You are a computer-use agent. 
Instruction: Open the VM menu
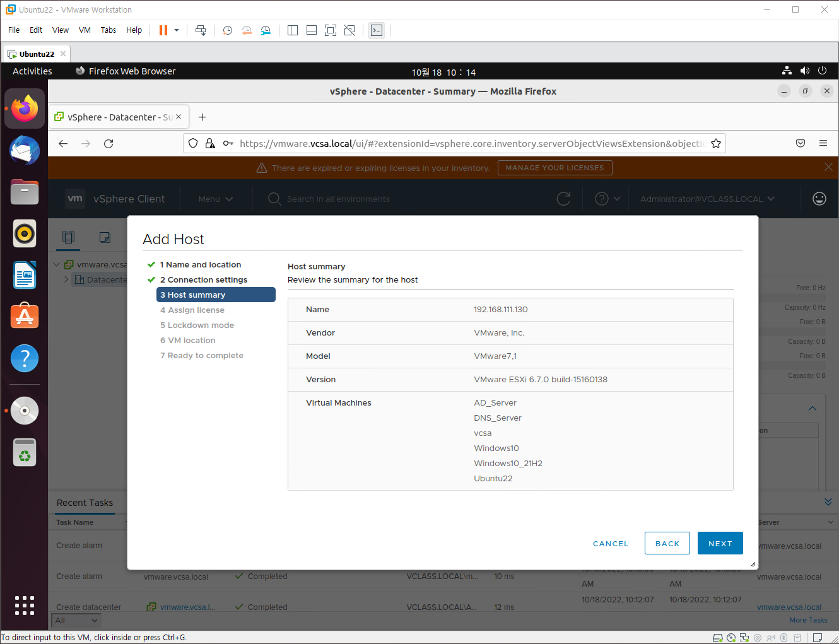85,30
